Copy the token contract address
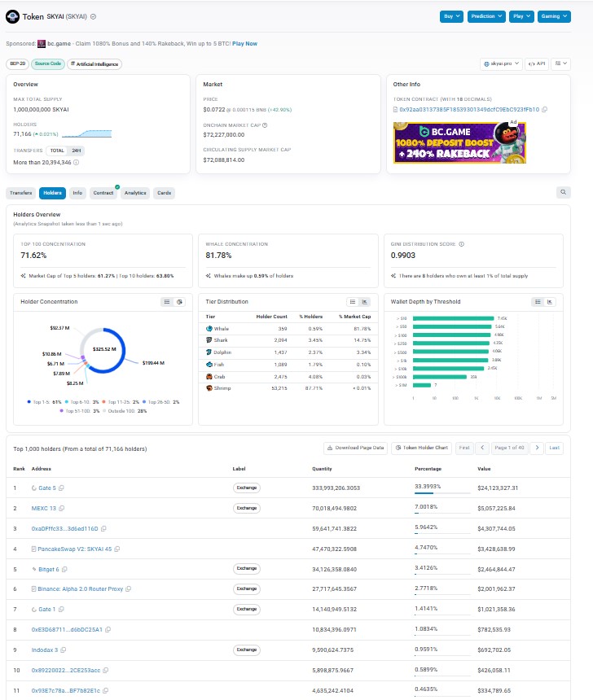The image size is (593, 700). 544,109
